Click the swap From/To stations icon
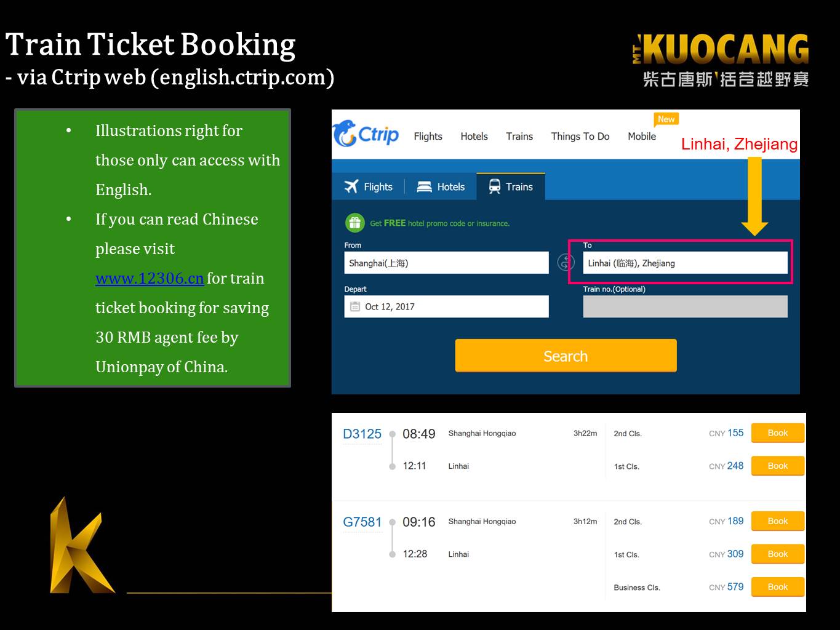Image resolution: width=840 pixels, height=630 pixels. [x=566, y=262]
